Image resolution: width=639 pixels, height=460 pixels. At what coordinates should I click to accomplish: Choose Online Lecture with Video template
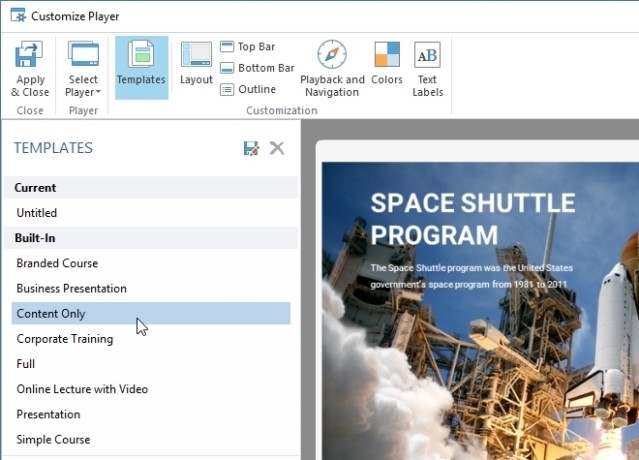[151, 389]
